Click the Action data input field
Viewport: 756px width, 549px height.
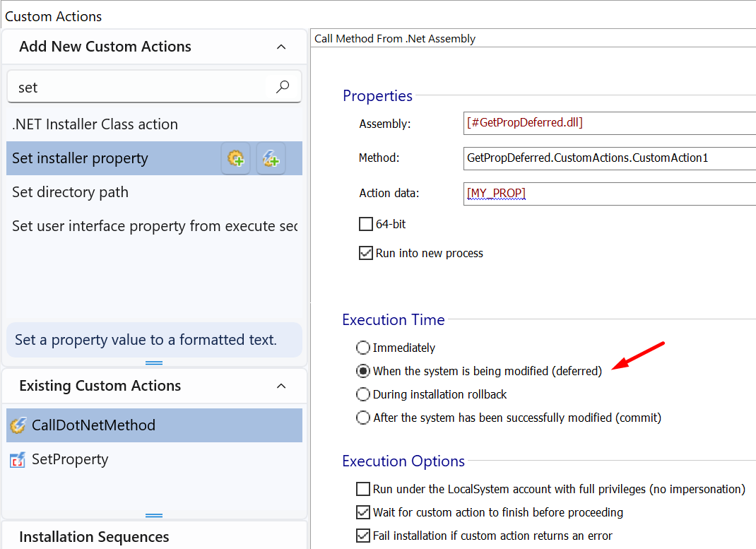608,194
